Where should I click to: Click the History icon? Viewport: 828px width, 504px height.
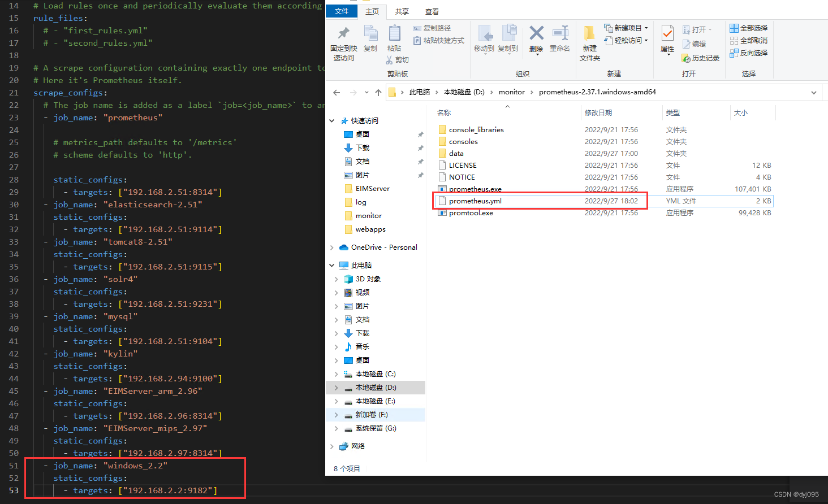point(686,58)
